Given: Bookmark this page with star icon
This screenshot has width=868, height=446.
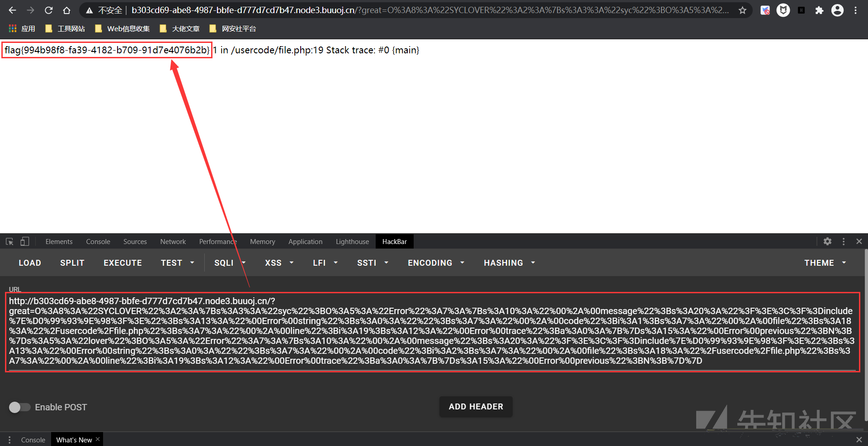Looking at the screenshot, I should [x=742, y=10].
